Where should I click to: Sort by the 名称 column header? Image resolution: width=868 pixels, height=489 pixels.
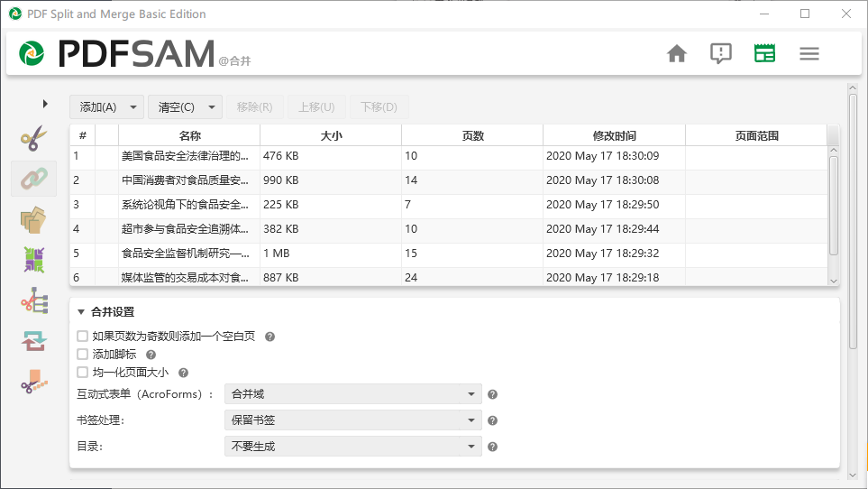tap(190, 135)
